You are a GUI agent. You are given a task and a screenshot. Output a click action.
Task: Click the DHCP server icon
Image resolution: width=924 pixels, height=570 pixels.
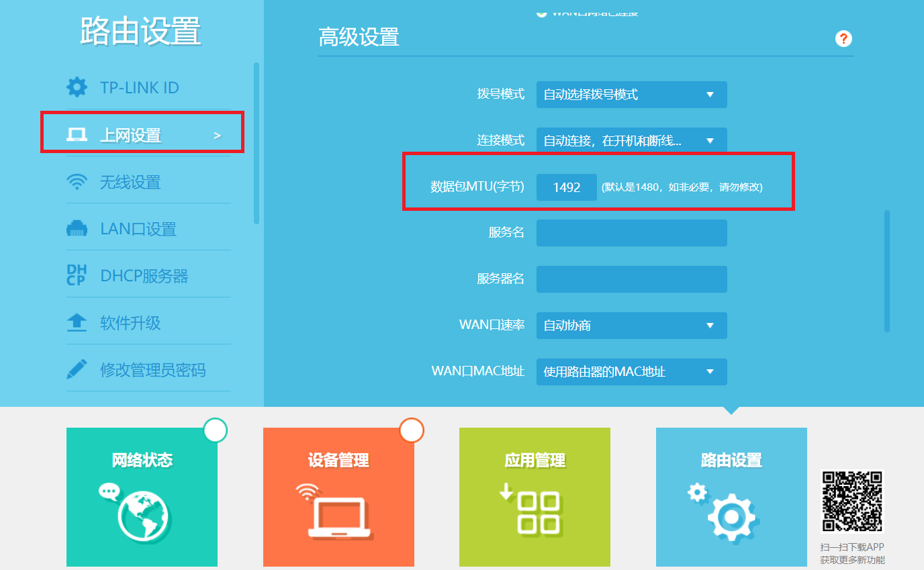77,275
